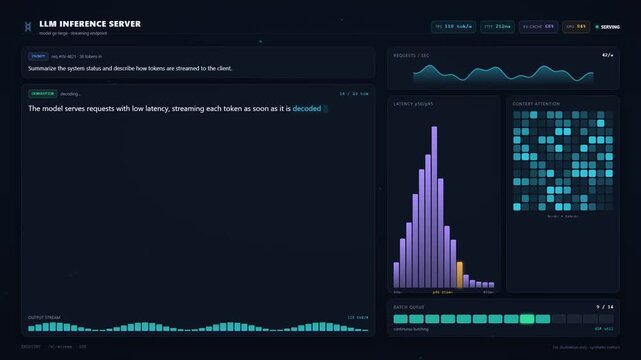The width and height of the screenshot is (641, 360).
Task: Click the BATCH QUEUE label
Action: pos(409,307)
